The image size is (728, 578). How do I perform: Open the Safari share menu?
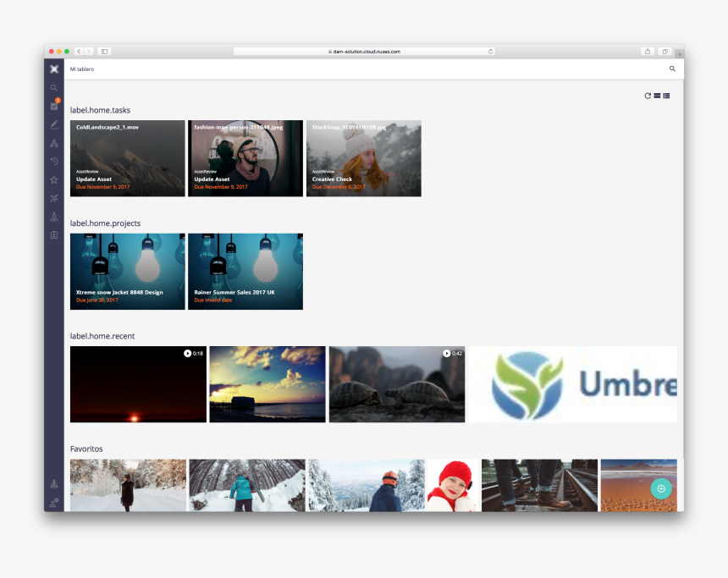647,51
